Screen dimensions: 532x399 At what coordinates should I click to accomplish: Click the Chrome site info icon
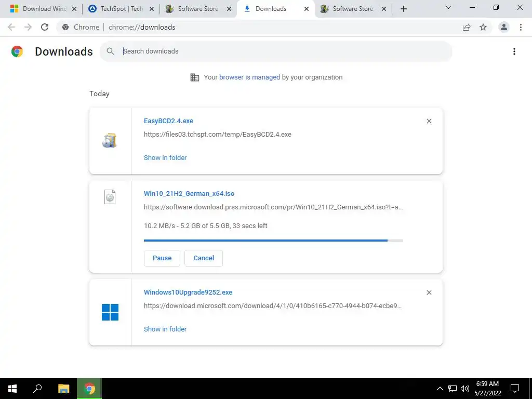[x=66, y=27]
